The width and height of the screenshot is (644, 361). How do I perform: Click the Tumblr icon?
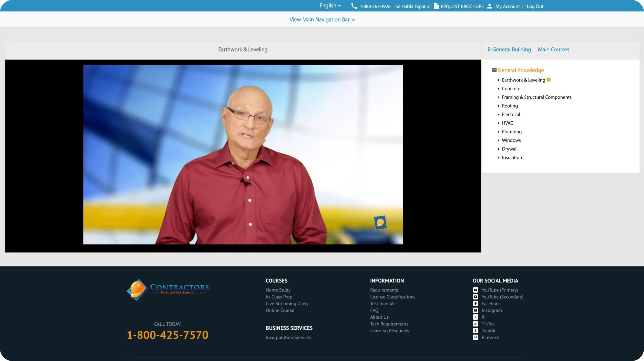coord(475,330)
